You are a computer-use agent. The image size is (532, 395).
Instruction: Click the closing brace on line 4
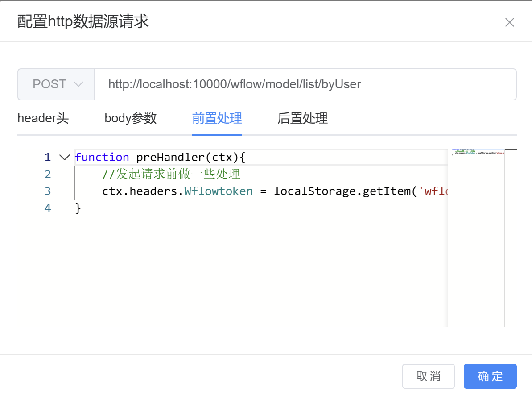coord(78,208)
